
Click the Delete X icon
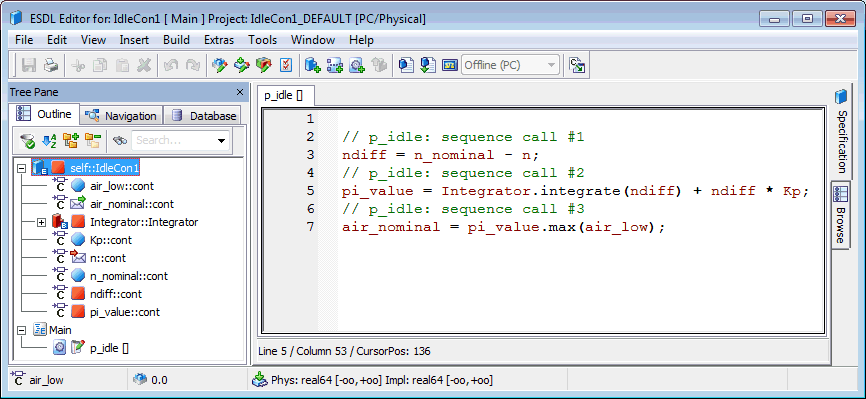click(144, 65)
